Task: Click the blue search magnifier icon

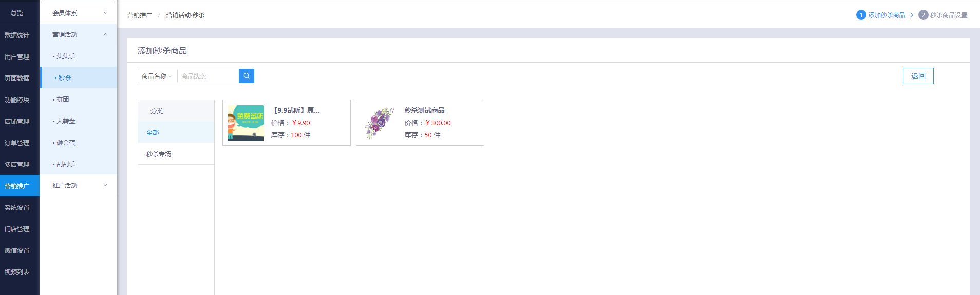Action: click(x=247, y=76)
